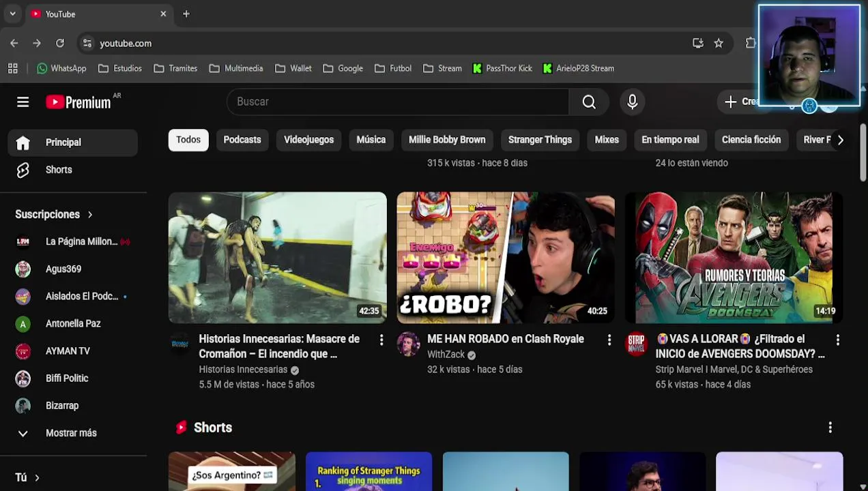Open the Wallet bookmark folder
868x491 pixels.
click(x=293, y=68)
